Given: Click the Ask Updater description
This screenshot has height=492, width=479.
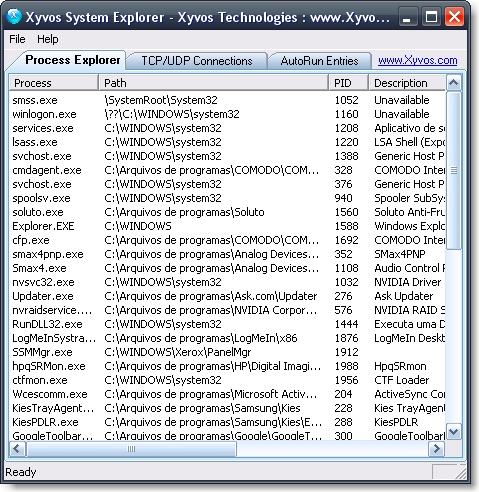Looking at the screenshot, I should pyautogui.click(x=404, y=296).
